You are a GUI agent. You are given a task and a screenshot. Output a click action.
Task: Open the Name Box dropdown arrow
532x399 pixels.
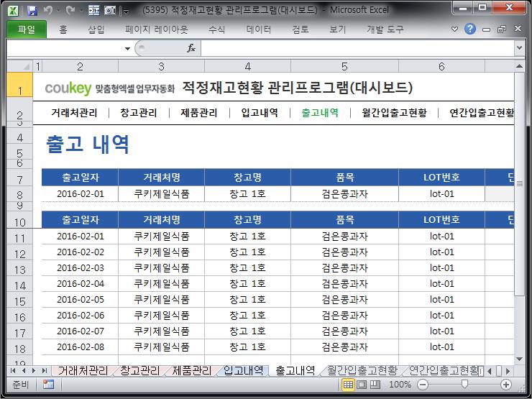coord(127,48)
